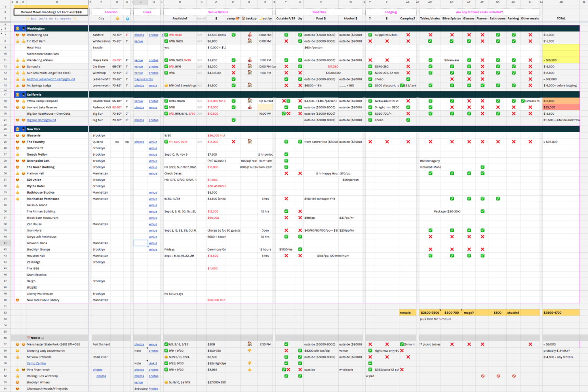
Task: Click the bride emoji in the Washington row
Action: (17, 29)
